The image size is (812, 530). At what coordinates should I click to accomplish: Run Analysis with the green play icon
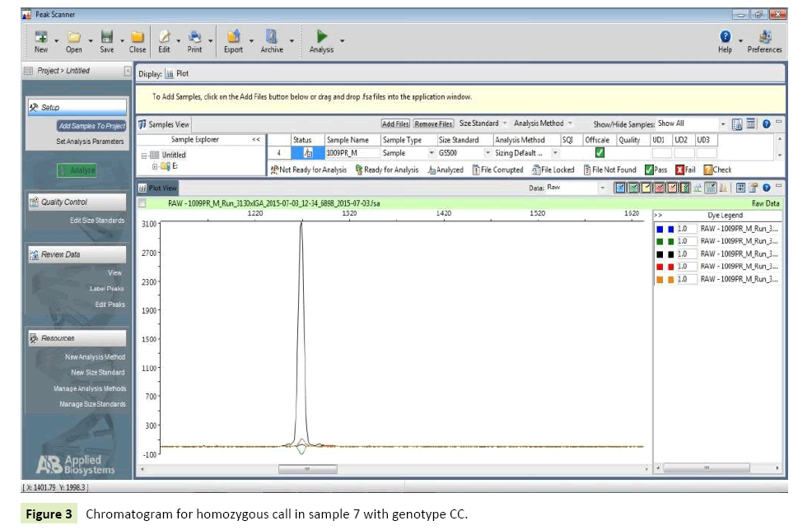[x=322, y=37]
